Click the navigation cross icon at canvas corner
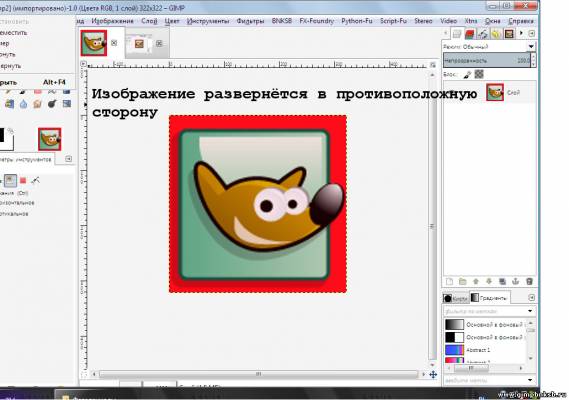This screenshot has width=569, height=400. point(433,375)
